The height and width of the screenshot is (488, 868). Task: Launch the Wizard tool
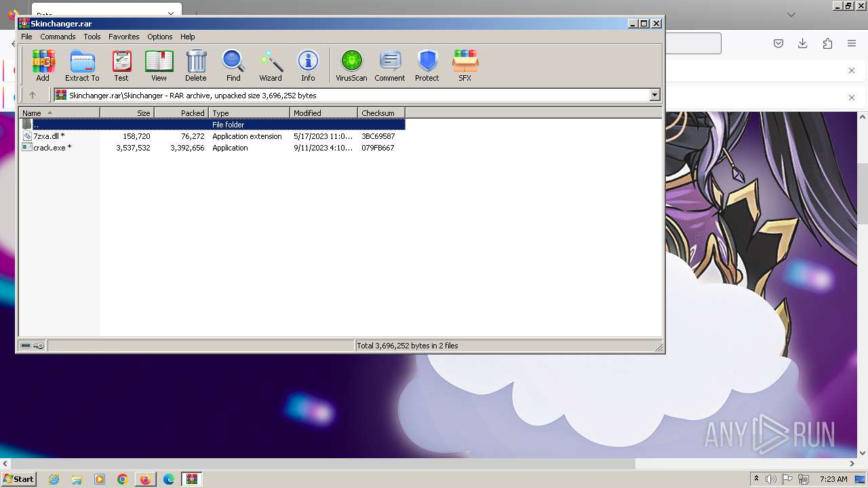(x=271, y=65)
